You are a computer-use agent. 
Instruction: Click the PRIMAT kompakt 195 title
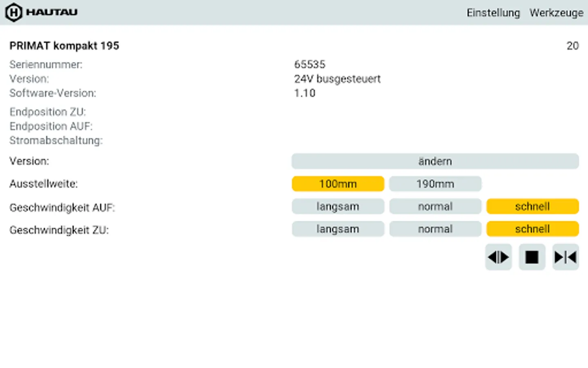pos(65,46)
